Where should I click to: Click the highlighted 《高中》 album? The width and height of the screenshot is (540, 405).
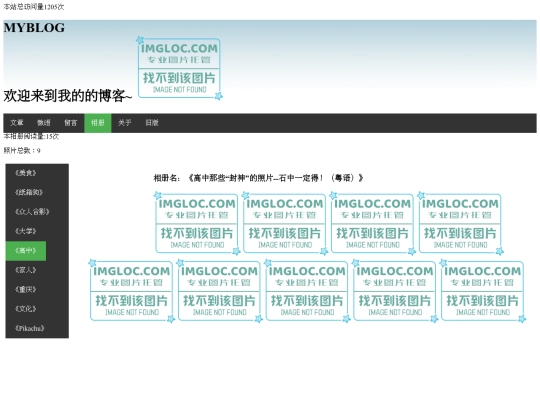point(26,251)
